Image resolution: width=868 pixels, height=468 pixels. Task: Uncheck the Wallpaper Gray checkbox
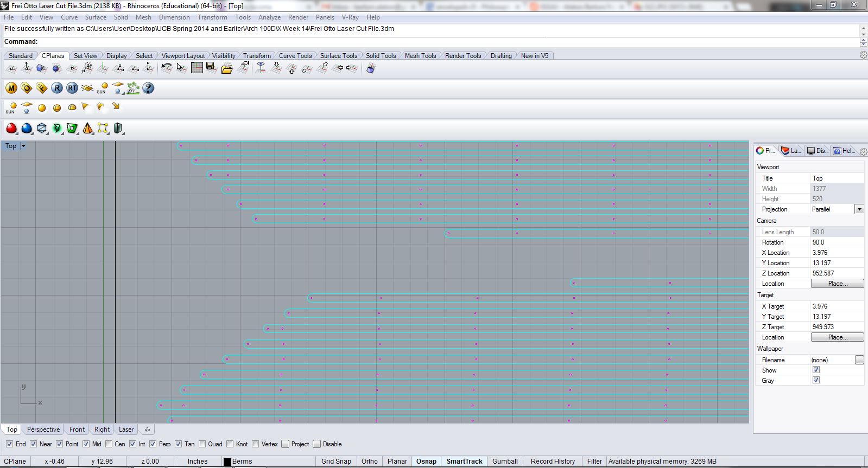816,380
